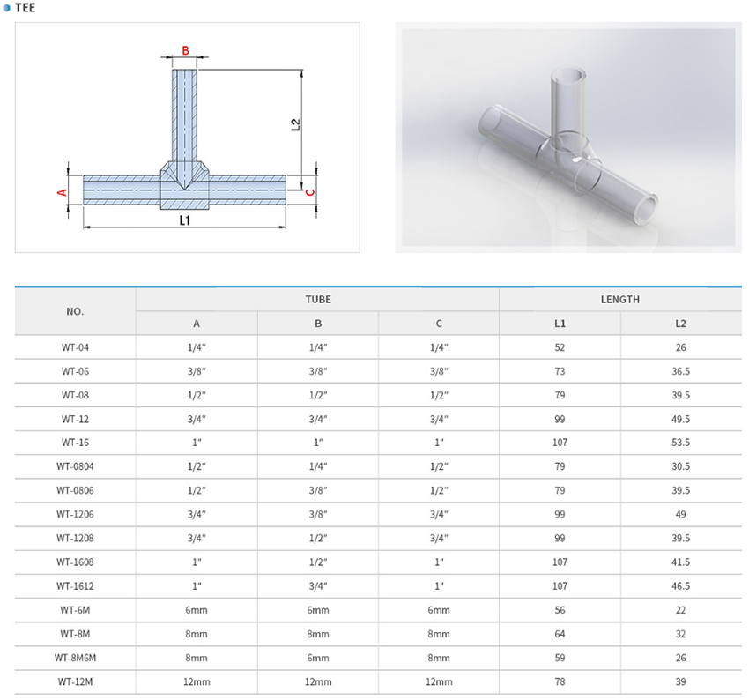Select the TEE section heading
This screenshot has height=700, width=749.
[25, 8]
